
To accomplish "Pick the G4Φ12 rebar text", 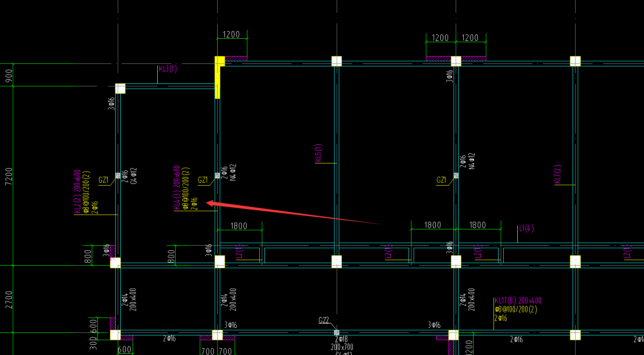I will point(133,175).
